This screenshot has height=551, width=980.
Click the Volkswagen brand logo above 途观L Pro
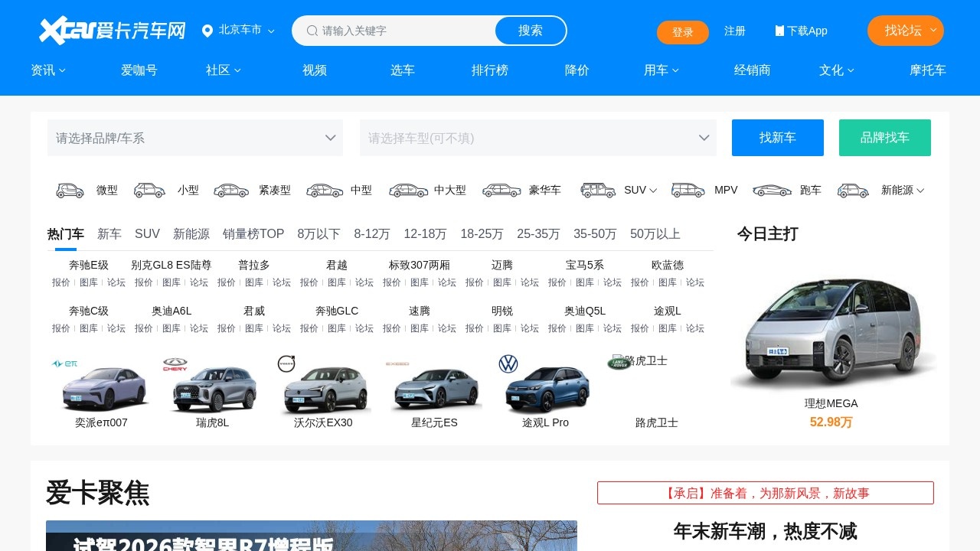point(508,364)
